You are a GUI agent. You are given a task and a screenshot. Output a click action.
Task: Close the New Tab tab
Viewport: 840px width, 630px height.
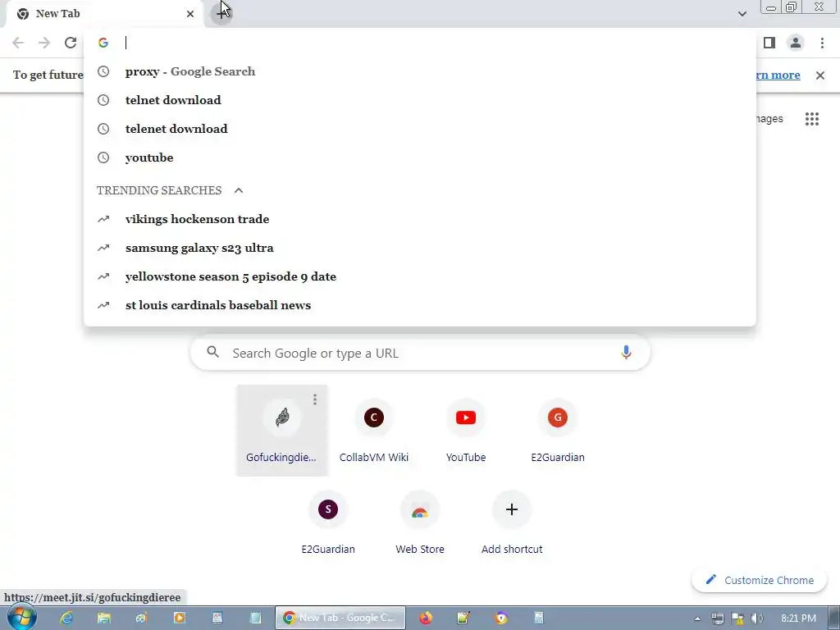(x=190, y=14)
